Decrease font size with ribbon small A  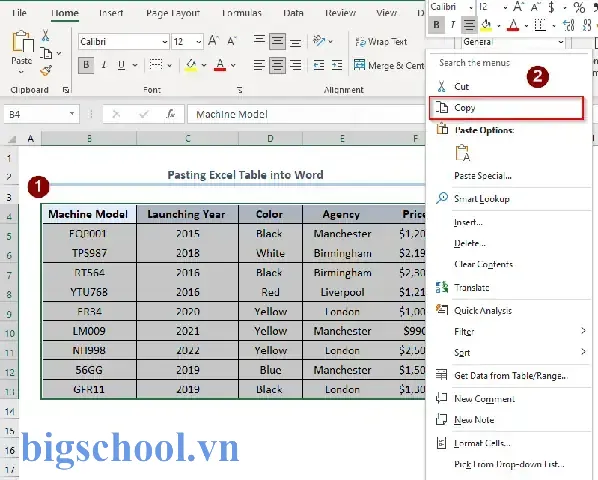[232, 41]
